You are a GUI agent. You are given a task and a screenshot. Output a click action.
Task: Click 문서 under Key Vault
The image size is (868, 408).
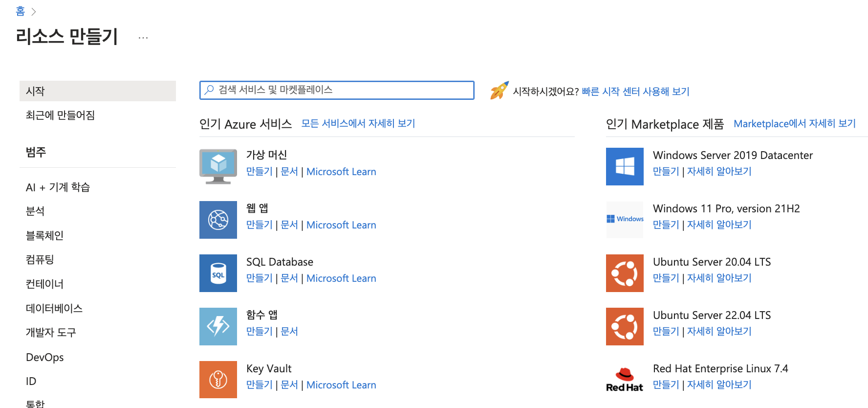pos(289,385)
